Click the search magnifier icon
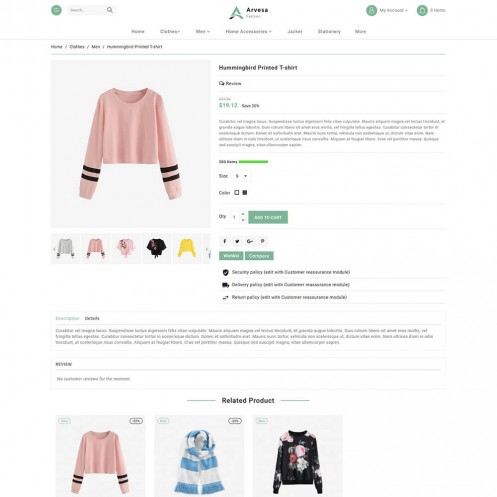 (110, 10)
